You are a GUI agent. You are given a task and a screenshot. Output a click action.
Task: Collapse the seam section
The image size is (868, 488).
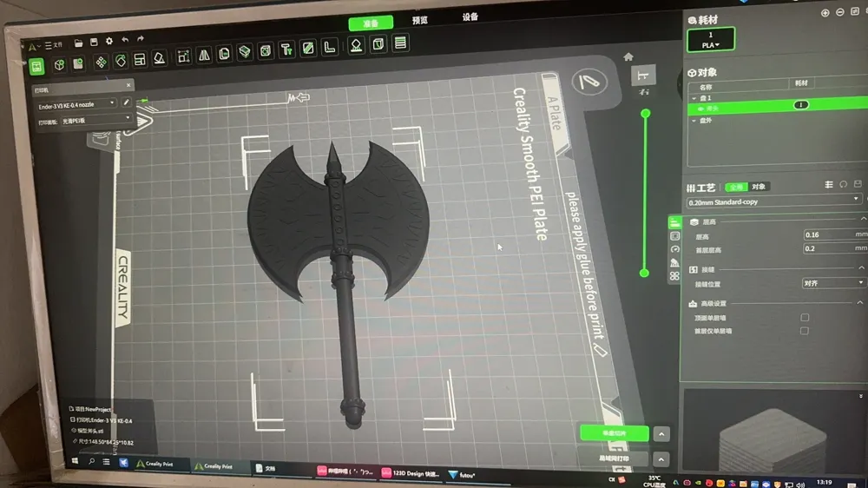[861, 267]
